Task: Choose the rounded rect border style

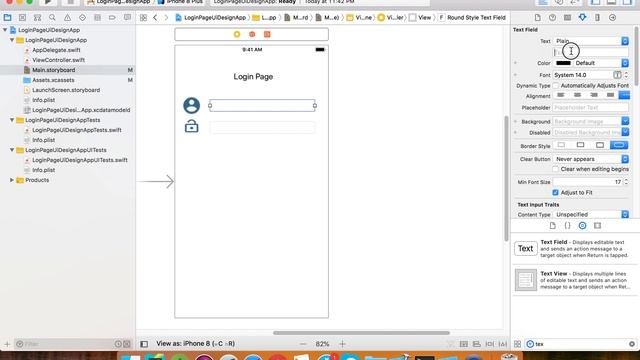Action: (x=619, y=145)
